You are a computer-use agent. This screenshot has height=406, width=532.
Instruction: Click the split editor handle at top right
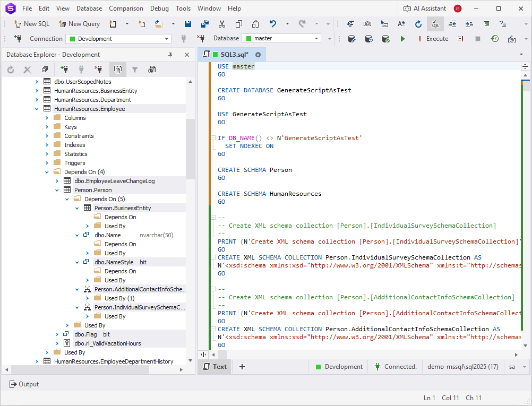click(x=525, y=66)
